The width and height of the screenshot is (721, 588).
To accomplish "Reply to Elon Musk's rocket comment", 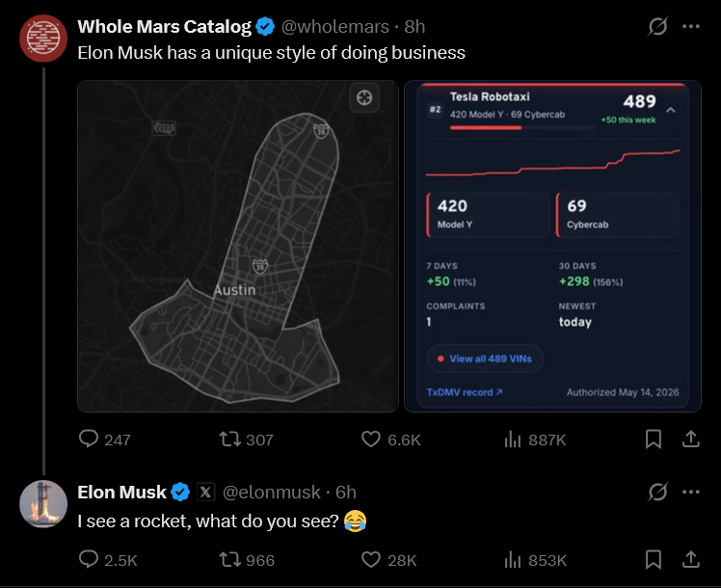I will point(108,560).
